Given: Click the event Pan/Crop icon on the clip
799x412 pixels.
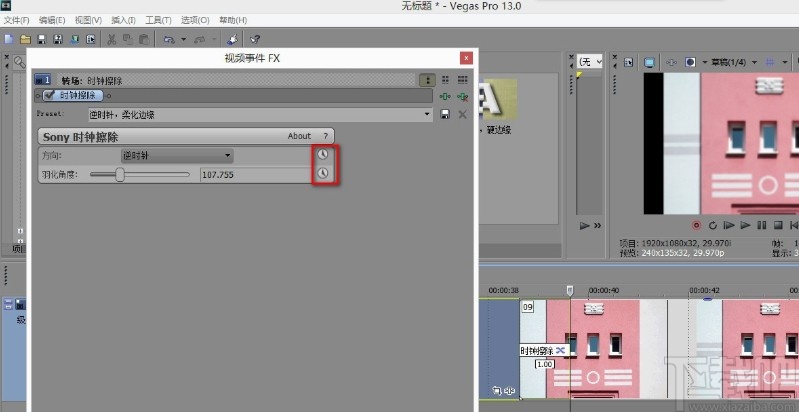Looking at the screenshot, I should [497, 391].
